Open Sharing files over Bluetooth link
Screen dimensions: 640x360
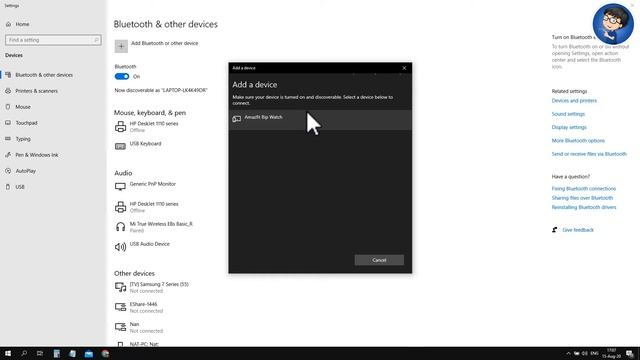coord(582,198)
